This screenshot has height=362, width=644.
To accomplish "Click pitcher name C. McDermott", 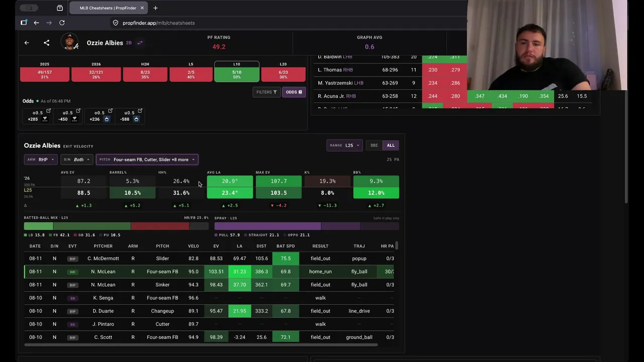I will tap(103, 258).
